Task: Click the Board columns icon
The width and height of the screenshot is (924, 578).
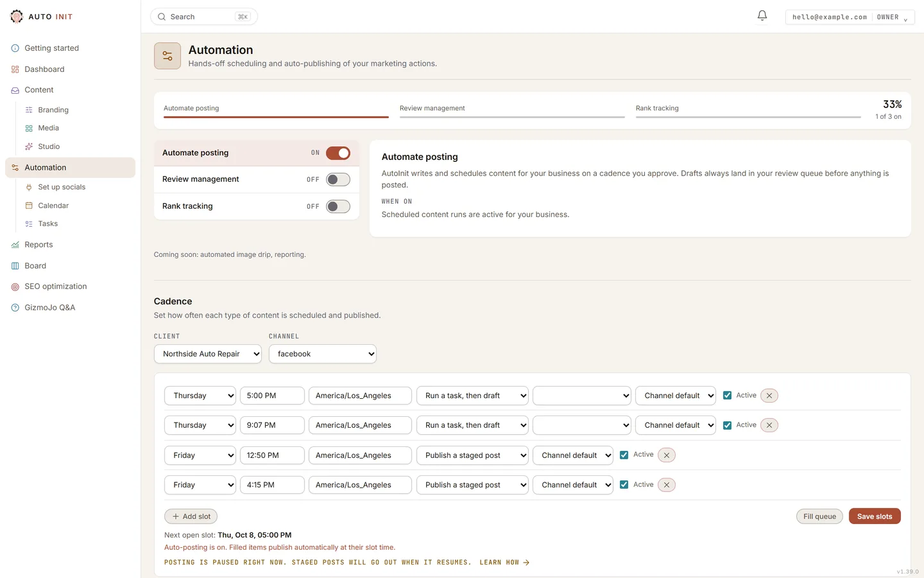Action: pyautogui.click(x=15, y=266)
